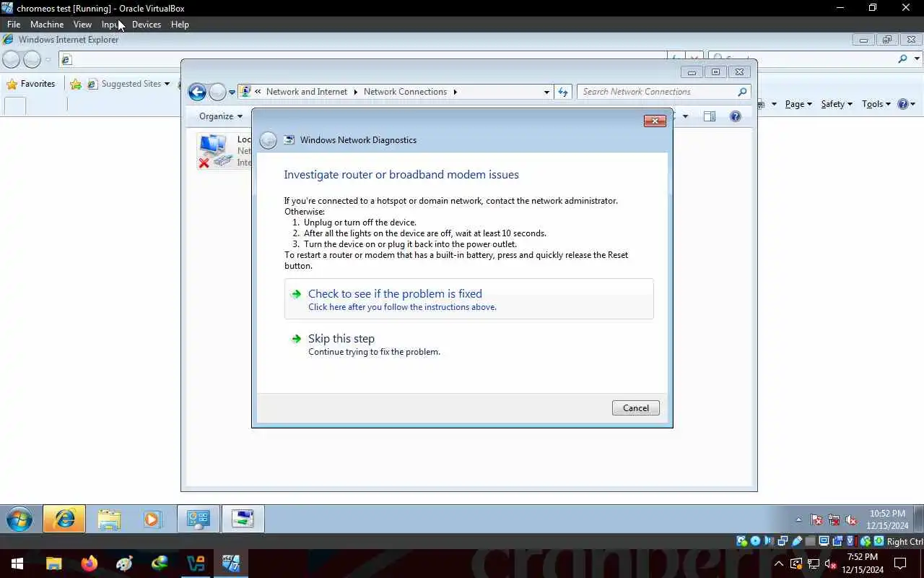Click Network Connections breadcrumb segment
Image resolution: width=924 pixels, height=578 pixels.
pyautogui.click(x=405, y=92)
